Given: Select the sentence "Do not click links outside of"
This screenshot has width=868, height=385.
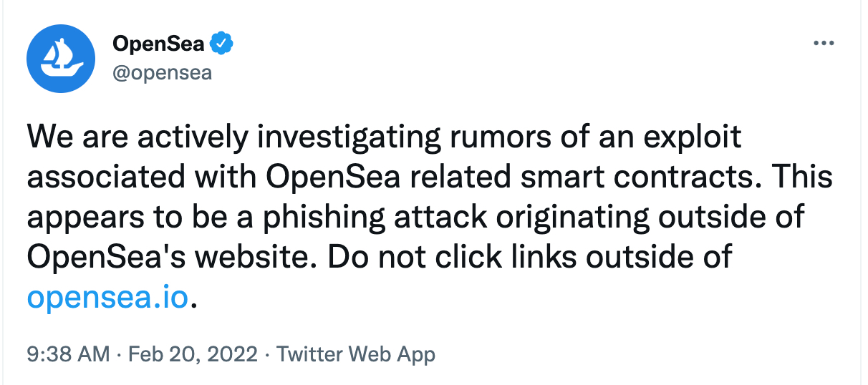Looking at the screenshot, I should (x=530, y=255).
